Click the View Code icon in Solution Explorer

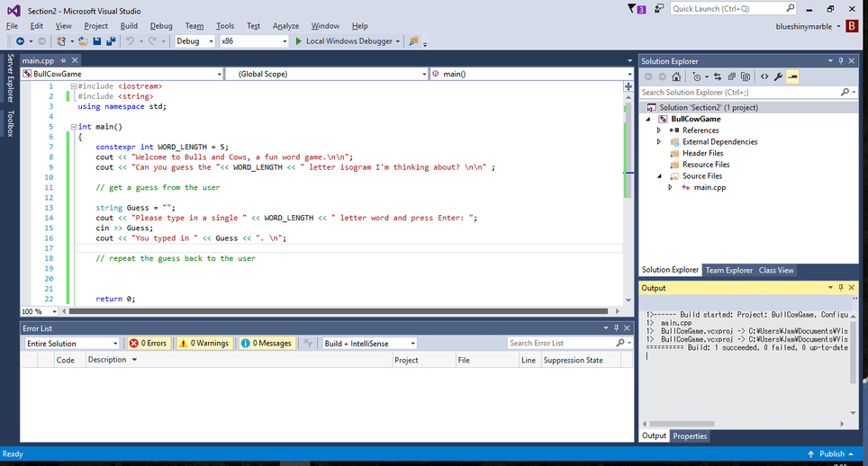point(764,76)
